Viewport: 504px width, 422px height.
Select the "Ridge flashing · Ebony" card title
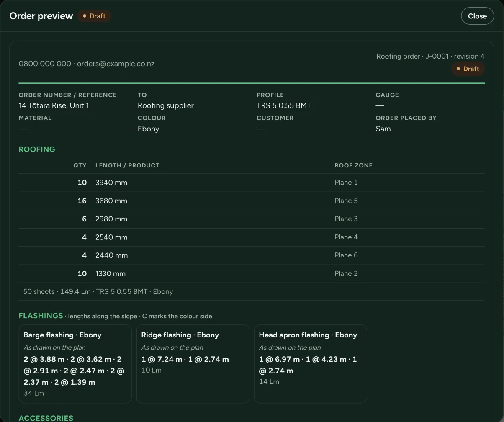[x=180, y=335]
